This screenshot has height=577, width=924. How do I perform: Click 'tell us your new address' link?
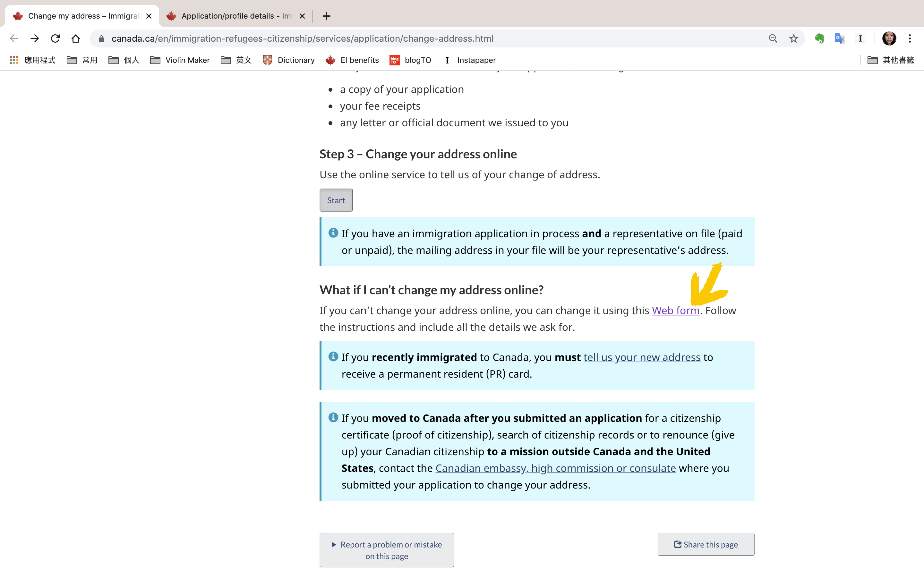point(641,357)
